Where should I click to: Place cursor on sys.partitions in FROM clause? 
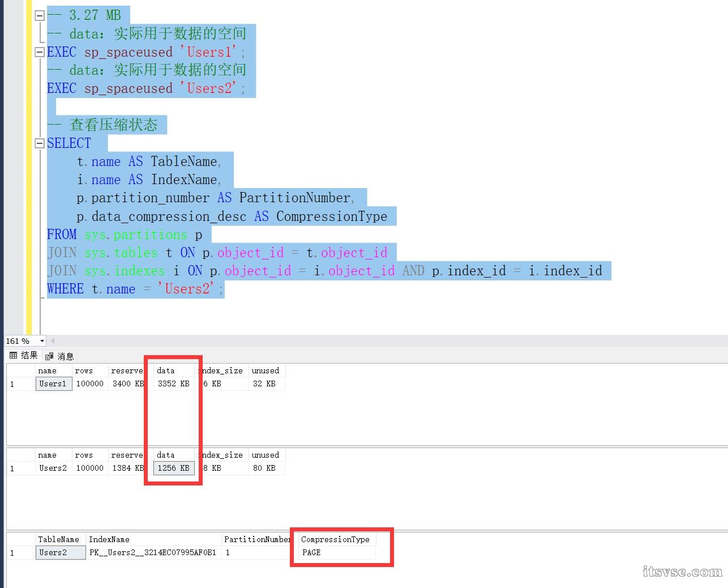pos(136,235)
